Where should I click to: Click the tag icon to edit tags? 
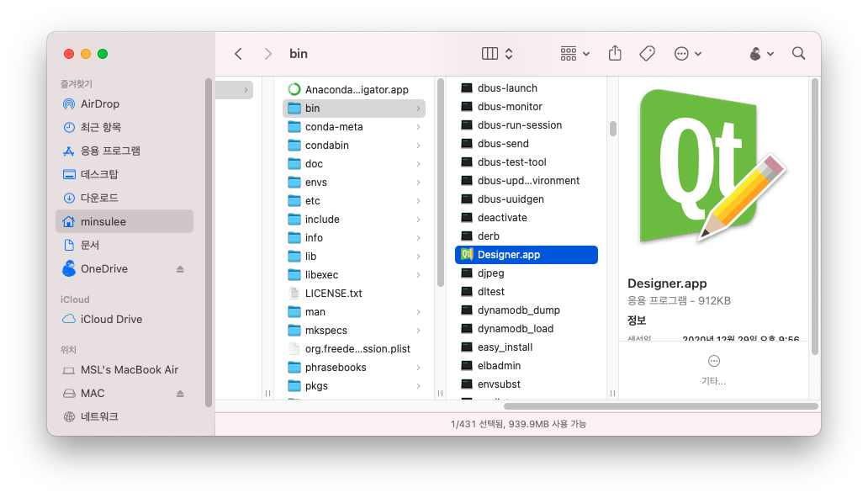[x=647, y=54]
